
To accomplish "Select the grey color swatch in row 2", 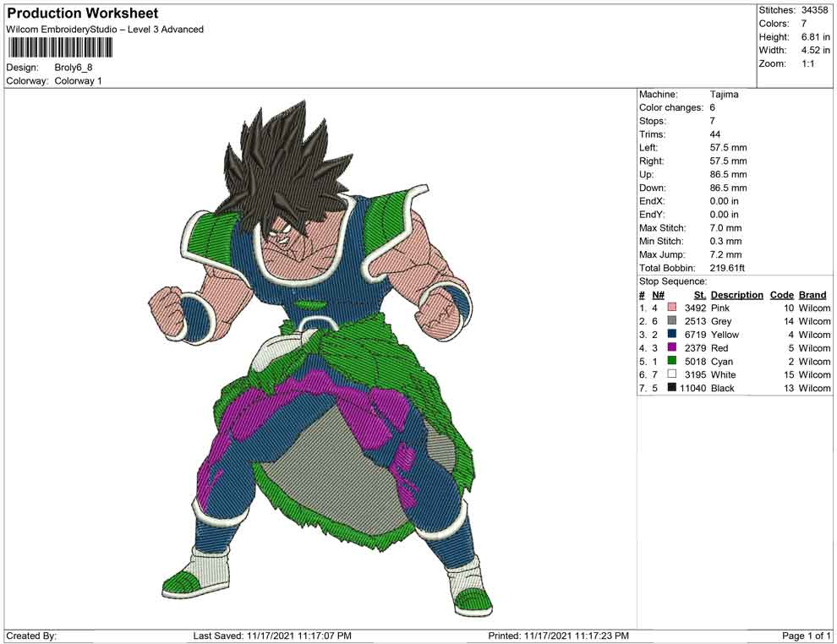I will pos(672,321).
